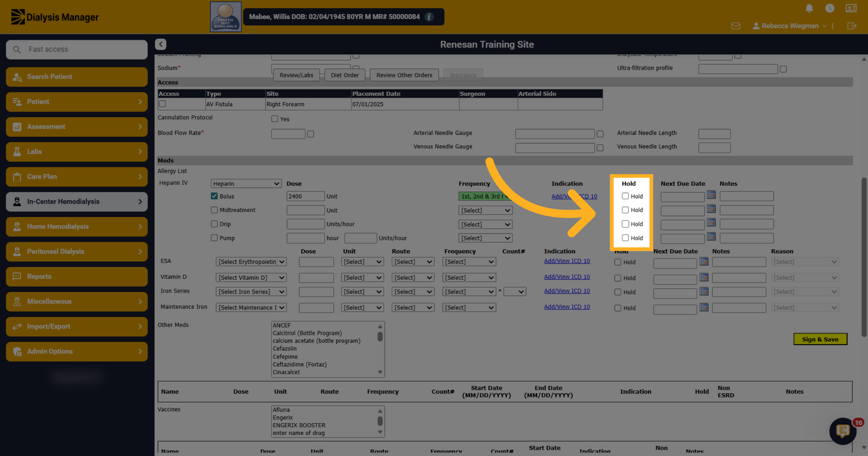This screenshot has height=456, width=868.
Task: Open the chat support bubble
Action: click(843, 431)
